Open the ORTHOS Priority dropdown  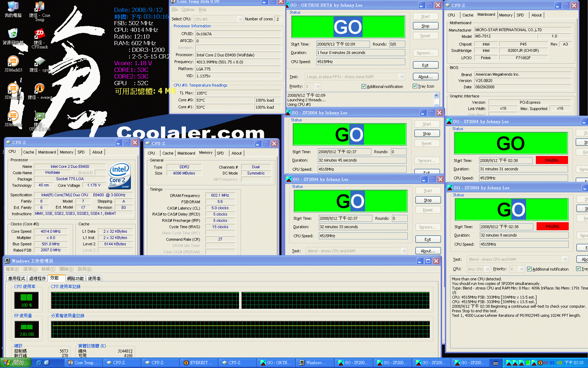coord(318,86)
